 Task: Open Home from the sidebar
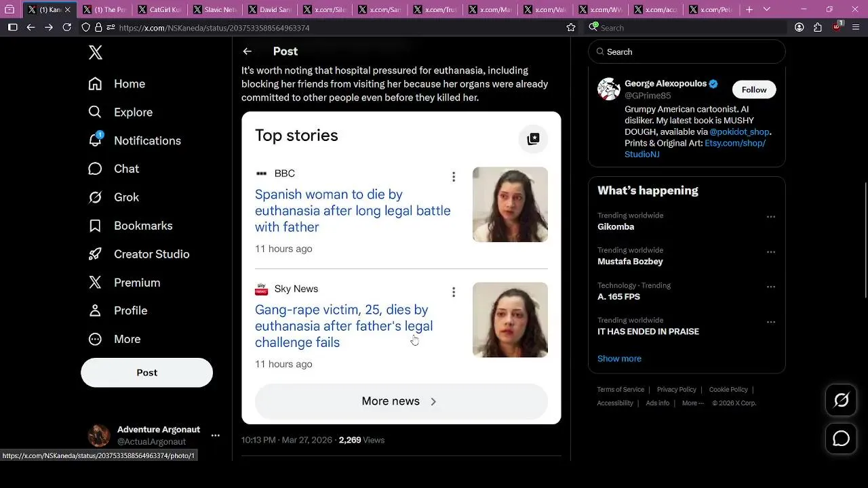coord(117,83)
